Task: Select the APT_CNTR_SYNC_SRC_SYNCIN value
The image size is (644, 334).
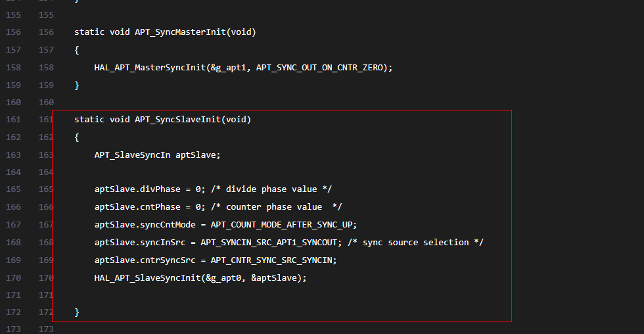Action: click(273, 260)
